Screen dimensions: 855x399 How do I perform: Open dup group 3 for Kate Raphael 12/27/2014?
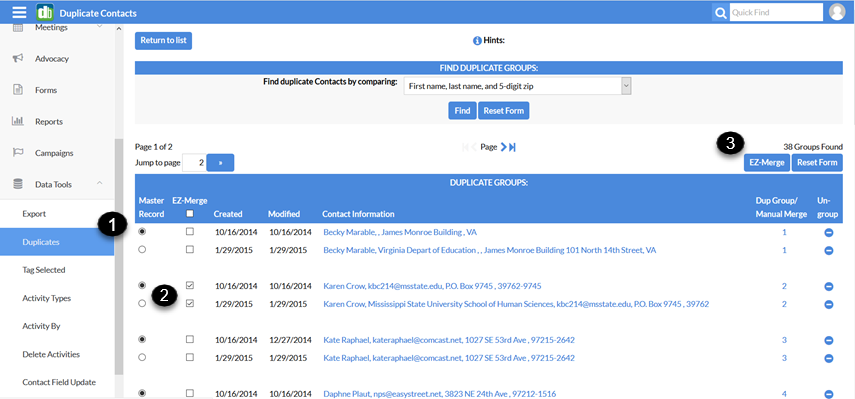pos(784,340)
